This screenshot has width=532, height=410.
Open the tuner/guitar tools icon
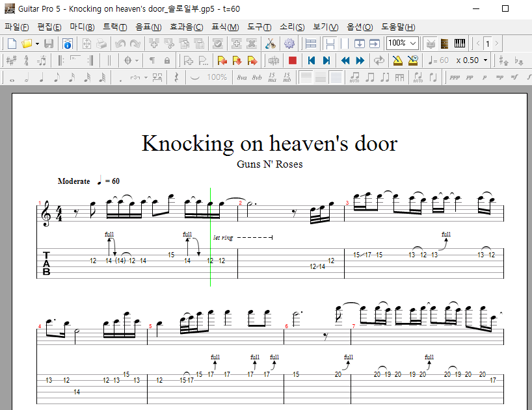point(270,44)
